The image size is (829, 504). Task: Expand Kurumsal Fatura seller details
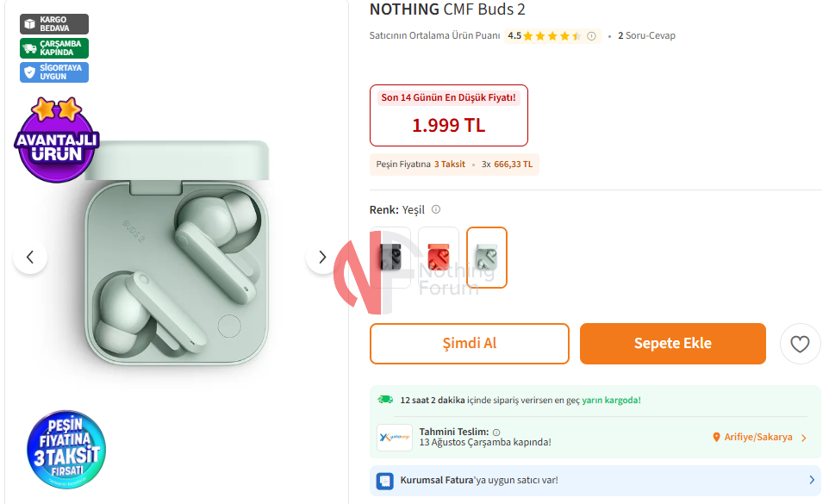coord(811,480)
